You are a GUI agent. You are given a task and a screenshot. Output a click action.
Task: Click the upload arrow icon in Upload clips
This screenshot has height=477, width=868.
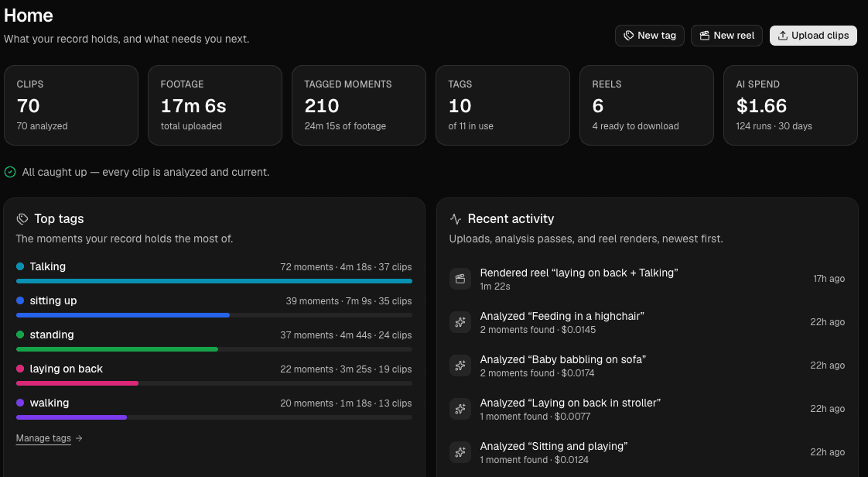pyautogui.click(x=783, y=36)
